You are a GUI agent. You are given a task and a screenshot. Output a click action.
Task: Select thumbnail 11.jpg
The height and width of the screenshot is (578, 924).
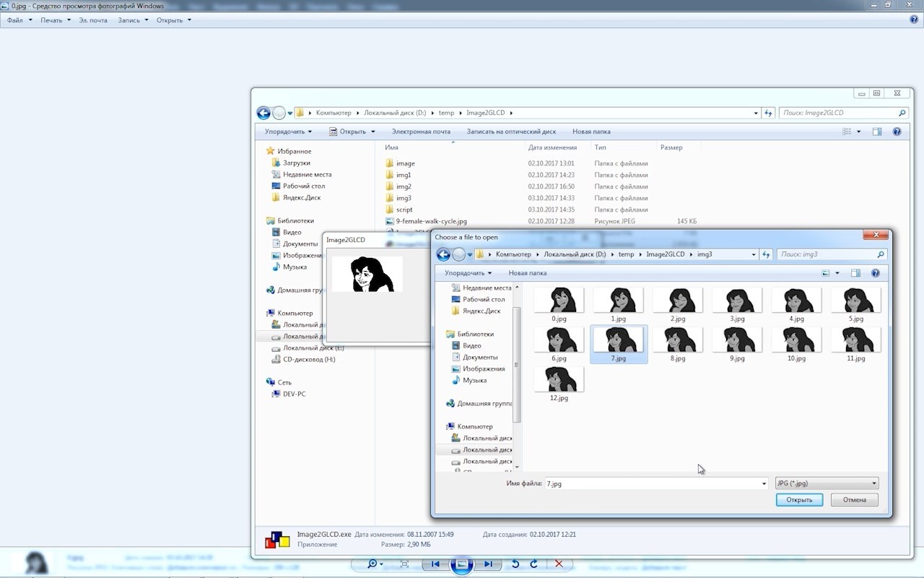coord(855,344)
